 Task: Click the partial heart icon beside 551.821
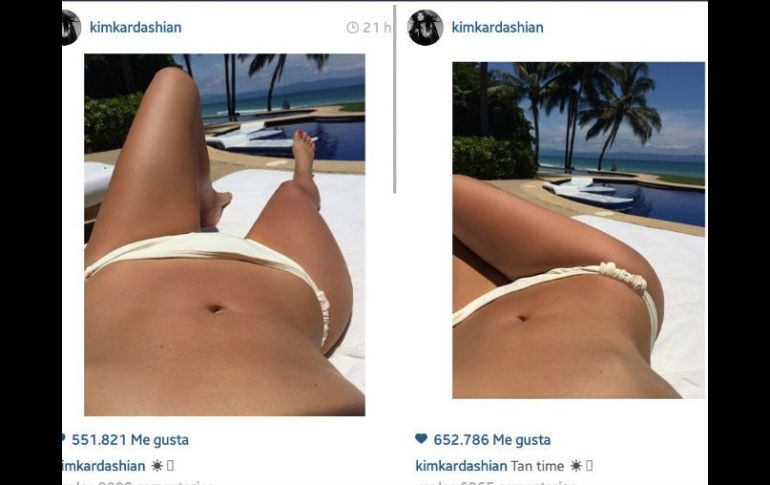[x=63, y=438]
